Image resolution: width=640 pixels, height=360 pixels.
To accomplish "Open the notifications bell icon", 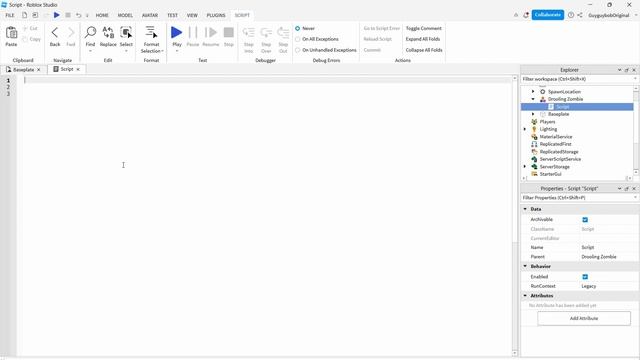I will (x=526, y=15).
